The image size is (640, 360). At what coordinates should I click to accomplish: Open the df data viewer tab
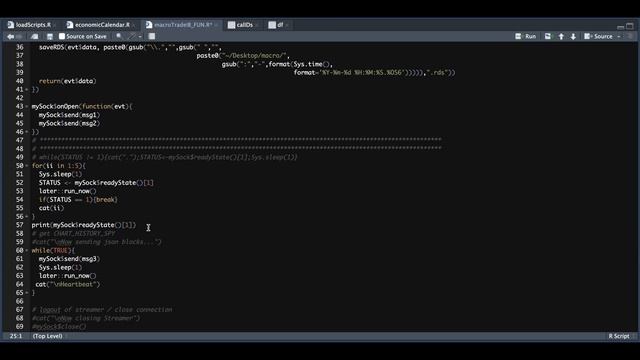click(x=276, y=25)
